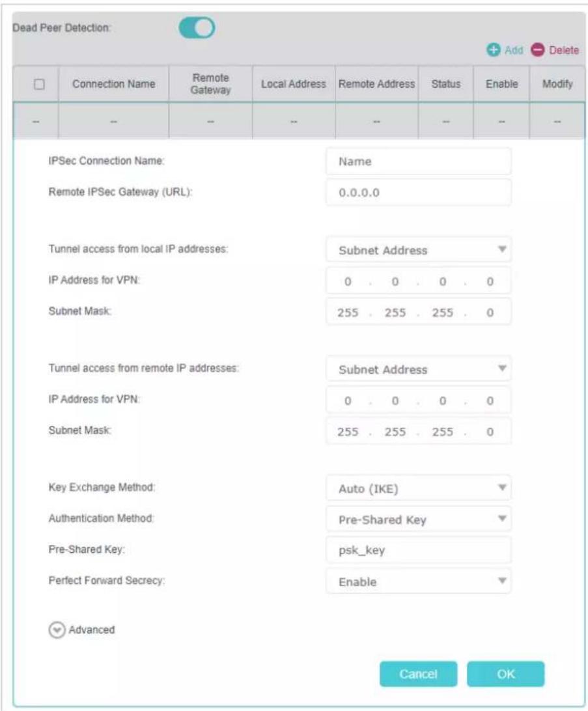Click the local Subnet Mask field
The height and width of the screenshot is (711, 588).
419,312
